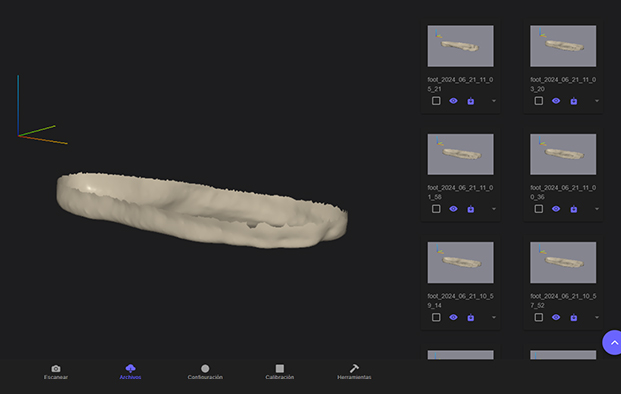
Task: Click file name foot_2024_06_21_11_01_58
Action: 460,192
